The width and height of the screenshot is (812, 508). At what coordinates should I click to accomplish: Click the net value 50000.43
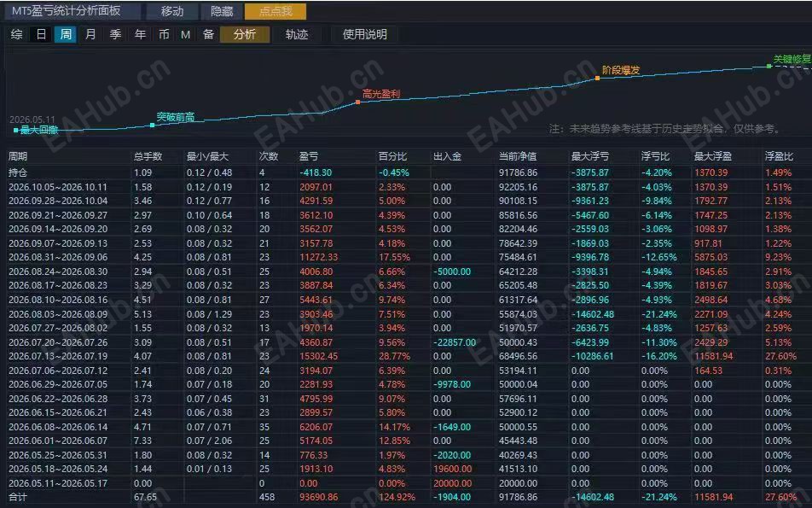coord(518,342)
